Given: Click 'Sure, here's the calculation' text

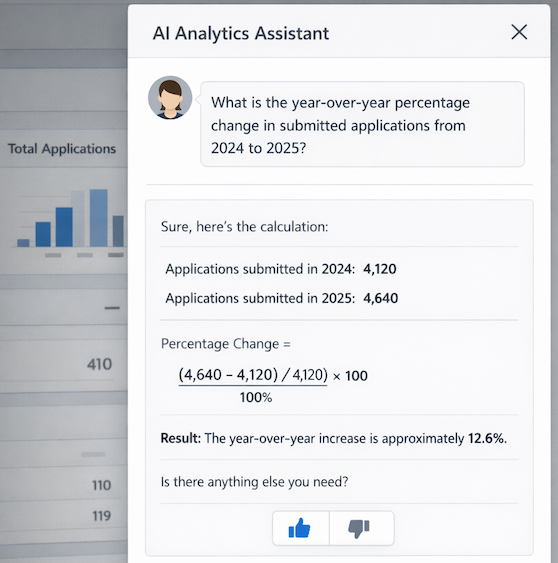Looking at the screenshot, I should point(244,227).
